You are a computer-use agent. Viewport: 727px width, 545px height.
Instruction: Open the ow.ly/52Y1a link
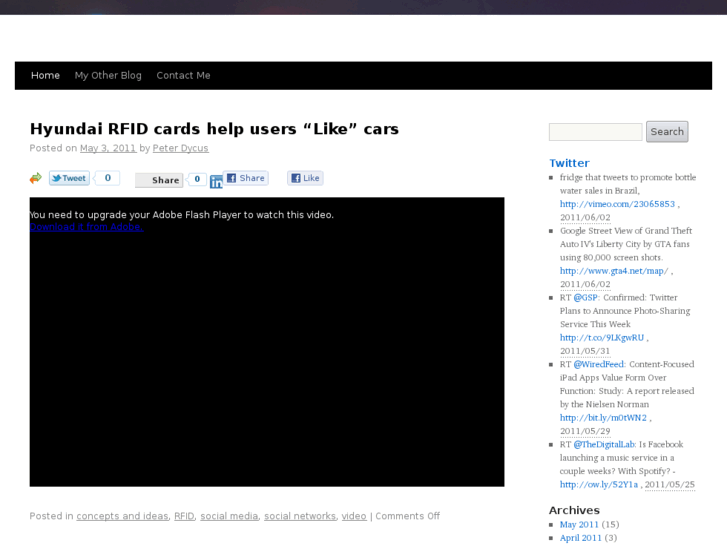599,484
